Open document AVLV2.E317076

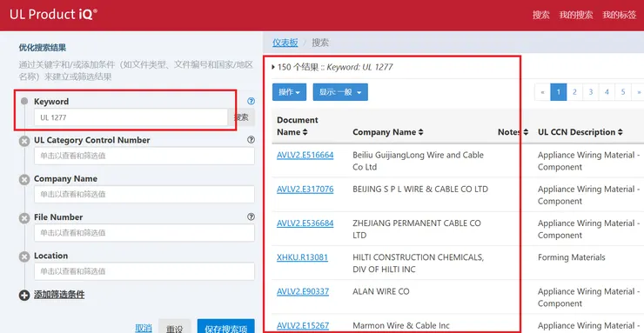click(305, 189)
